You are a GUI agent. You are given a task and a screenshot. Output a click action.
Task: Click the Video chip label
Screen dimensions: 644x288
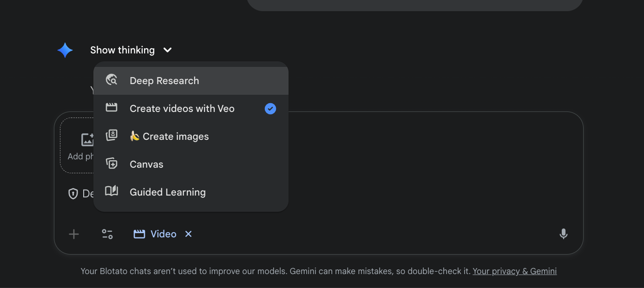164,234
